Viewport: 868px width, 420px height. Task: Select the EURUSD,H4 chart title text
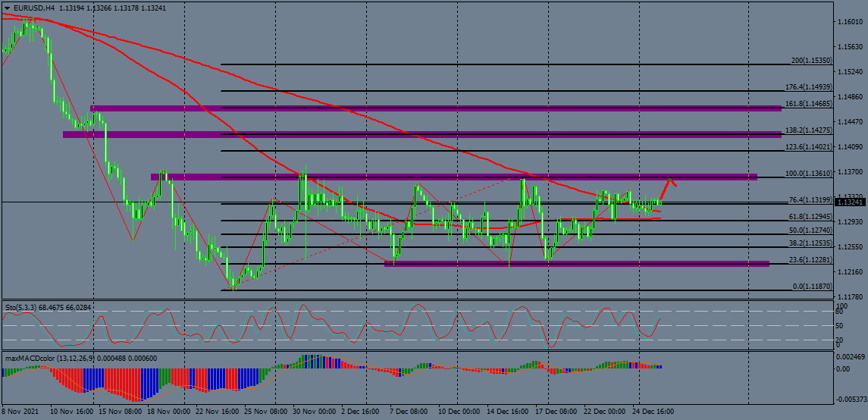click(36, 8)
